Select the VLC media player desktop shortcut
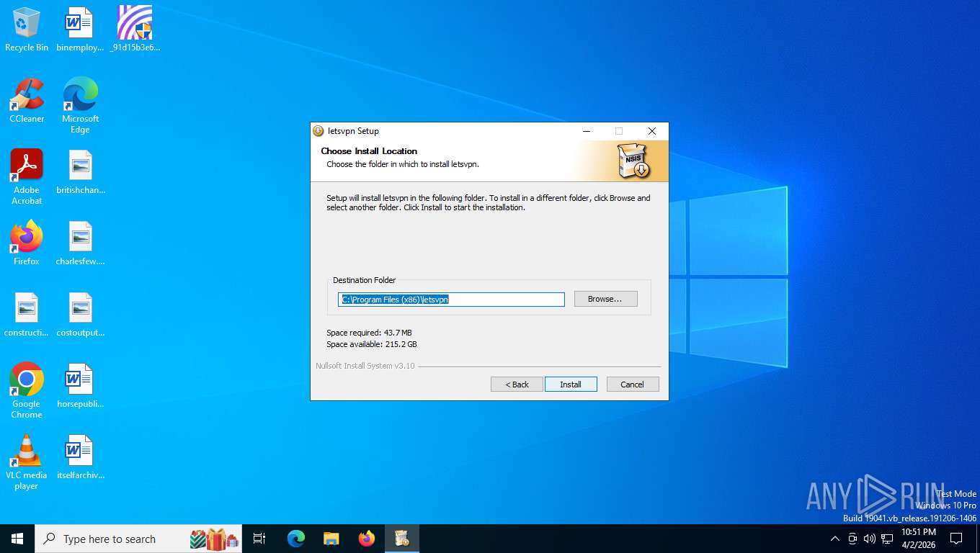This screenshot has height=553, width=980. click(x=27, y=462)
